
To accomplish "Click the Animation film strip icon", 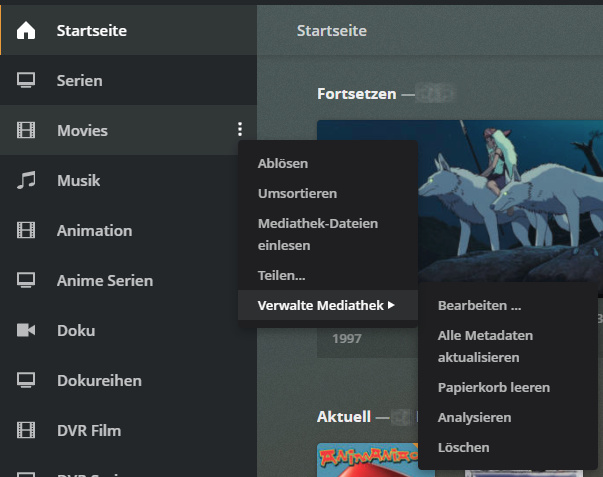I will coord(26,230).
